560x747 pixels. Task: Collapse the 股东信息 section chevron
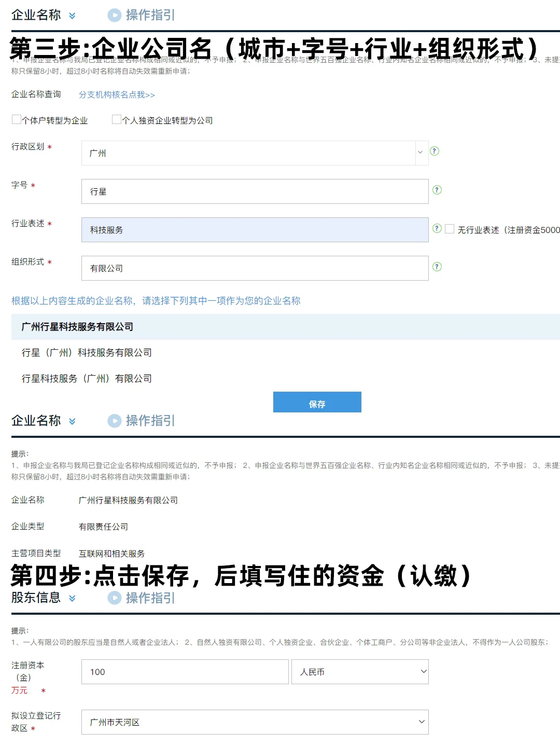[x=72, y=598]
